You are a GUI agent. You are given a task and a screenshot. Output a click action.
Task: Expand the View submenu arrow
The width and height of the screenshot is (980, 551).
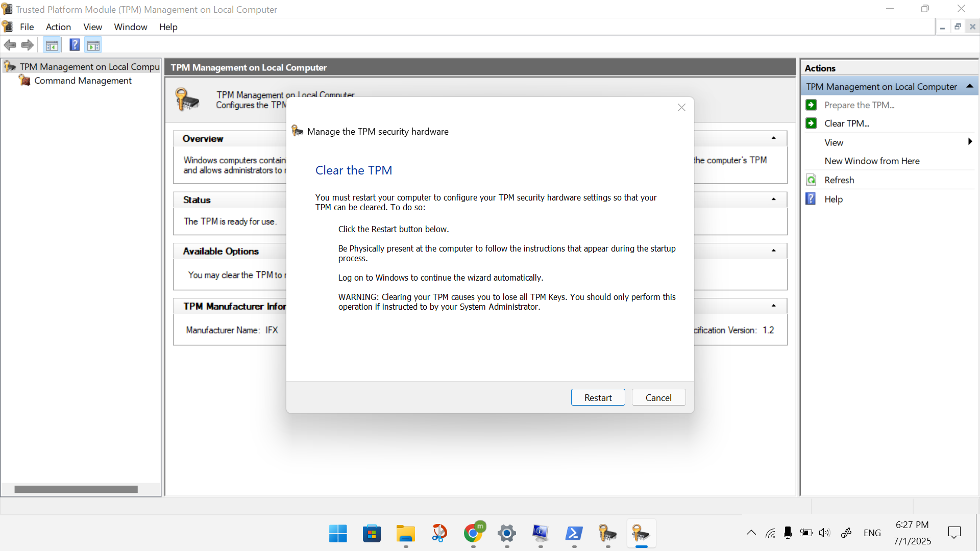(x=970, y=142)
